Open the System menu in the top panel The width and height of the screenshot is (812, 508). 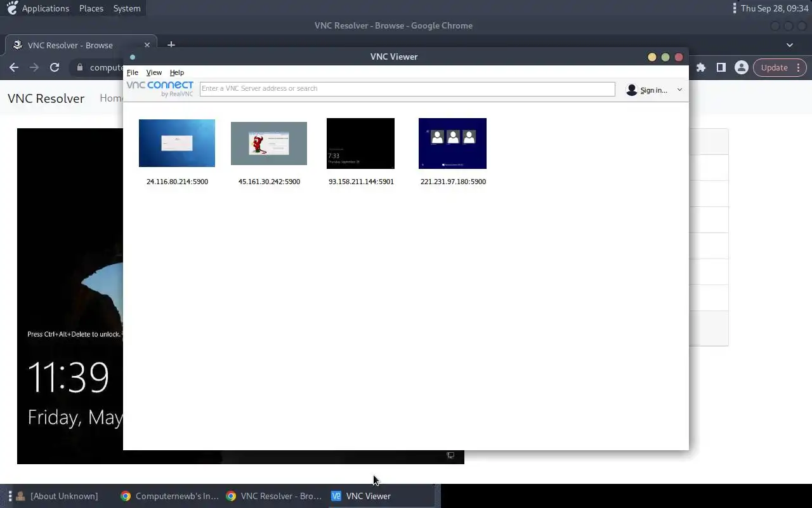tap(127, 8)
